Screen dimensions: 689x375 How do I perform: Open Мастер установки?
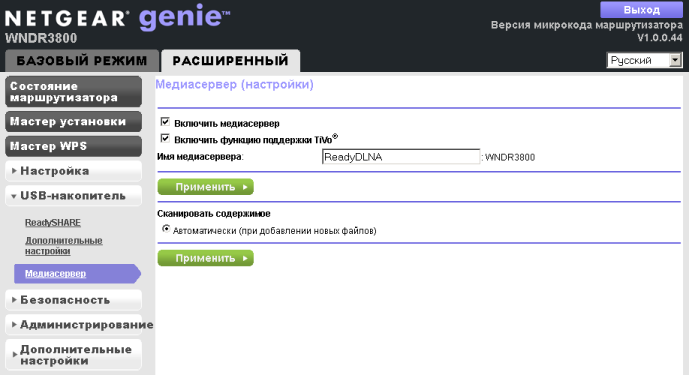pyautogui.click(x=73, y=121)
